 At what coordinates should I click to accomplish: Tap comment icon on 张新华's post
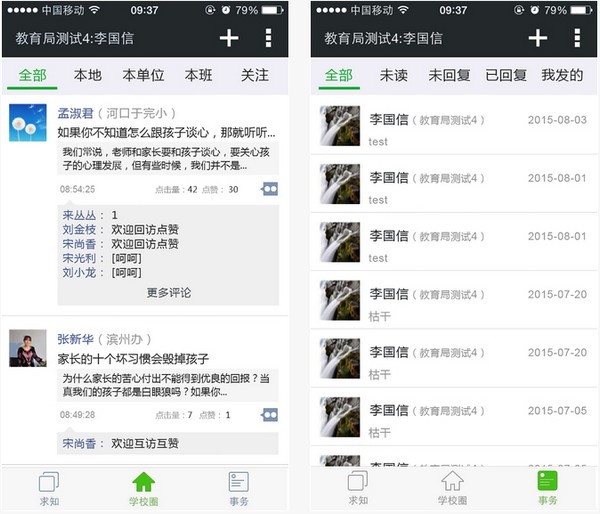[270, 415]
